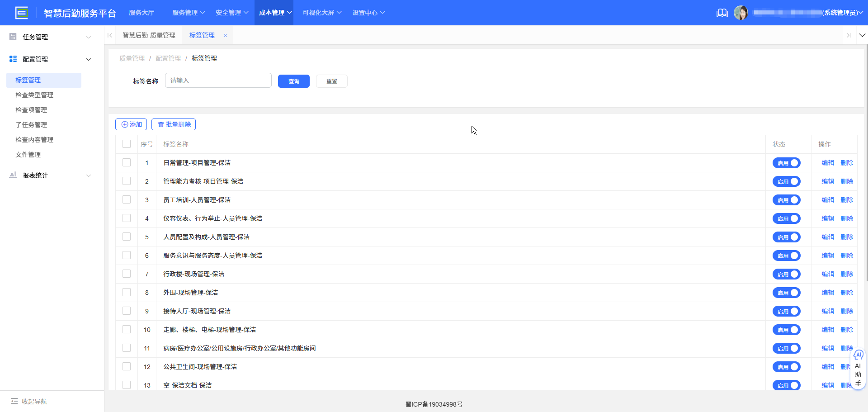
Task: Click the 添加 button with plus icon
Action: pos(131,124)
